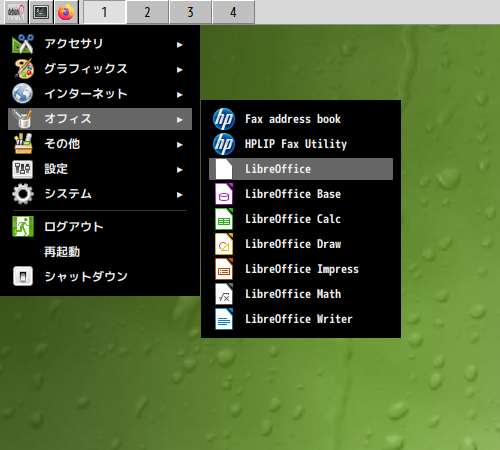This screenshot has width=500, height=450.
Task: Click the LibreOffice Calc spreadsheet icon
Action: [x=224, y=219]
